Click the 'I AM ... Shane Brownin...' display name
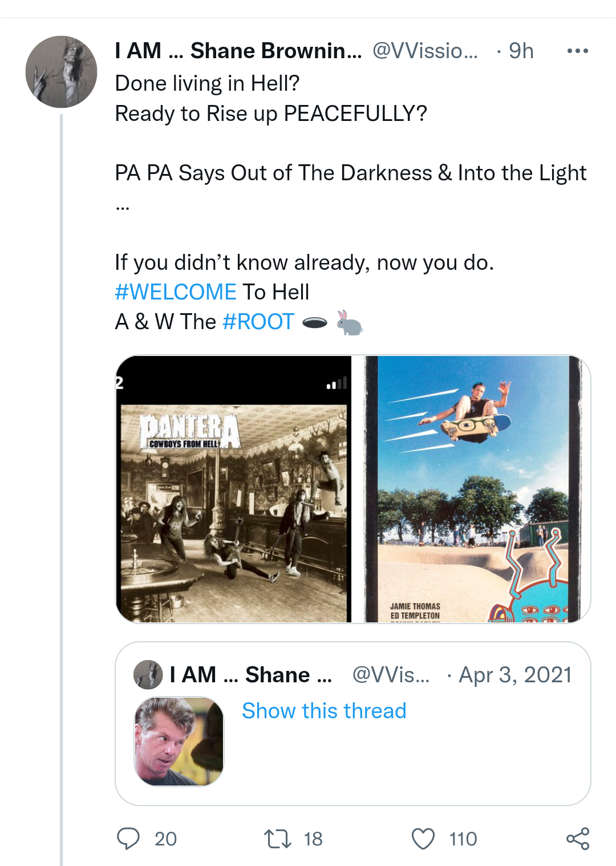 click(238, 51)
